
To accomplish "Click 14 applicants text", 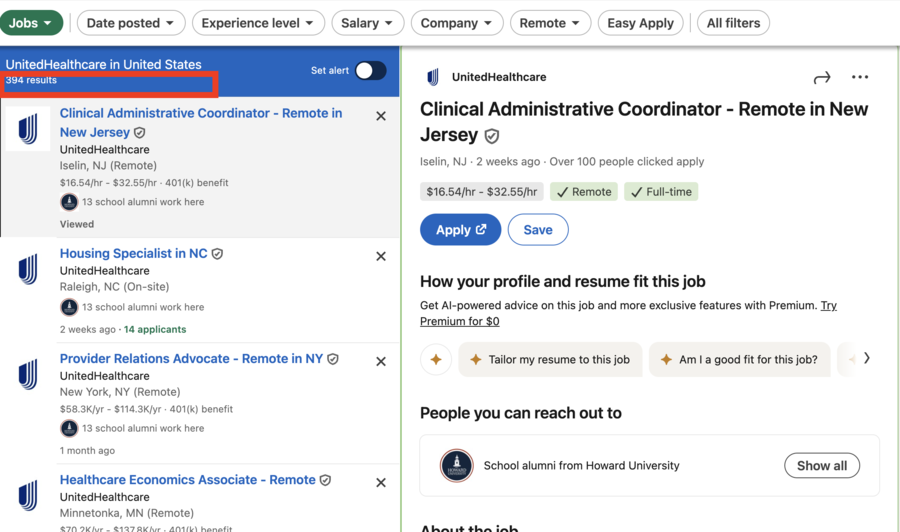I will [x=155, y=329].
